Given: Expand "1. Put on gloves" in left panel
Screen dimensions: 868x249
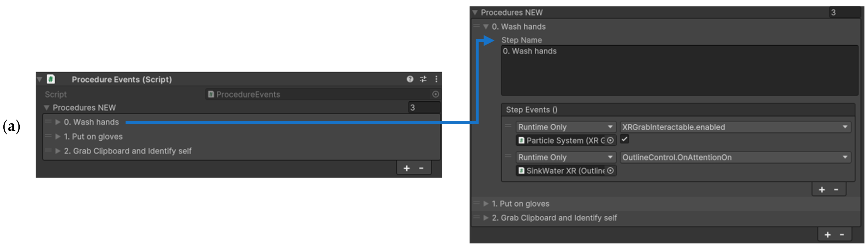Looking at the screenshot, I should 58,136.
